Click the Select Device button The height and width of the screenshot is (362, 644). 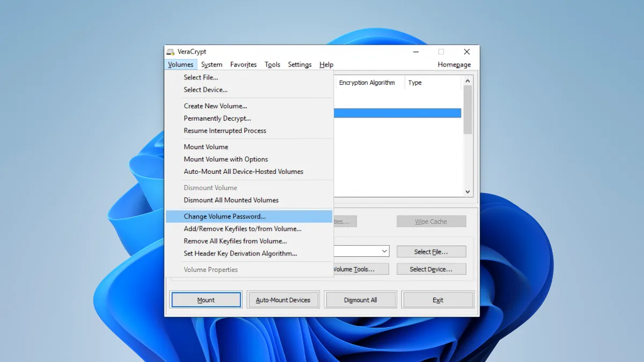tap(431, 269)
